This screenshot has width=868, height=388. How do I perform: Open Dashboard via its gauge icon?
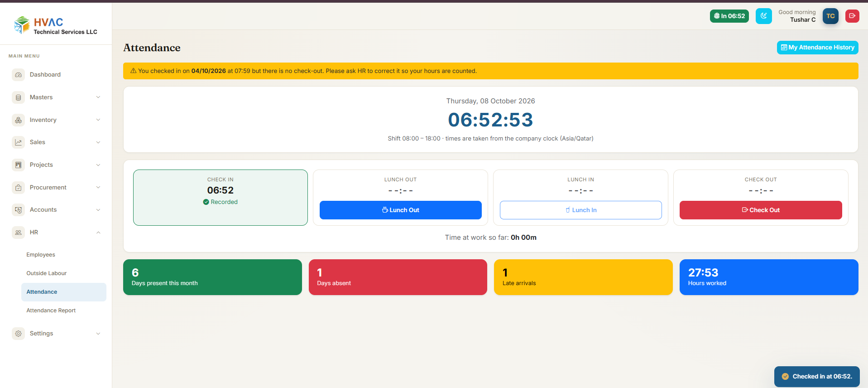pyautogui.click(x=18, y=75)
